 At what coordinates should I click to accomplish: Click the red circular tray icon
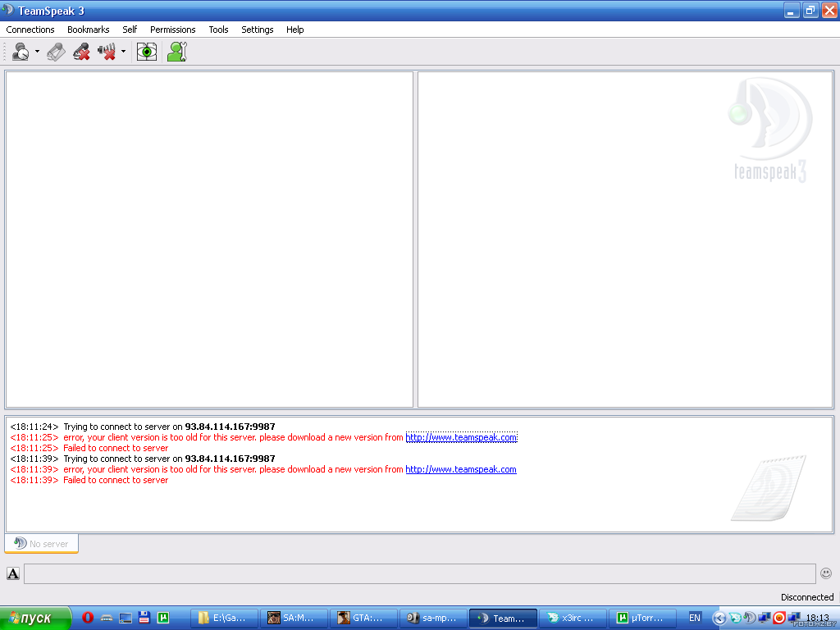pyautogui.click(x=779, y=618)
